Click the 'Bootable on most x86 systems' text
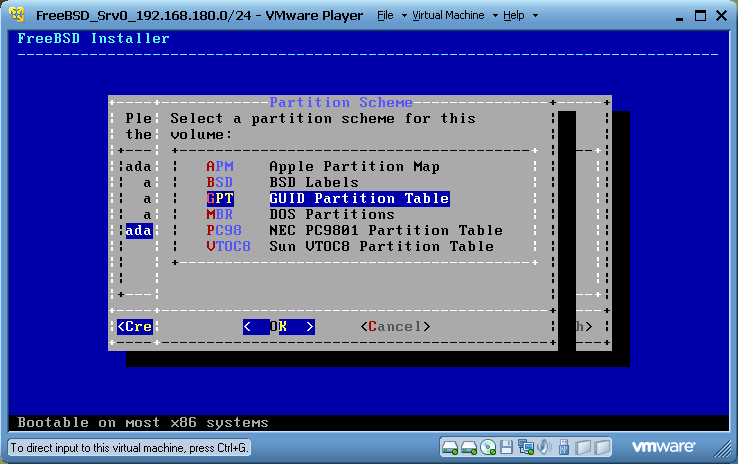 click(143, 423)
